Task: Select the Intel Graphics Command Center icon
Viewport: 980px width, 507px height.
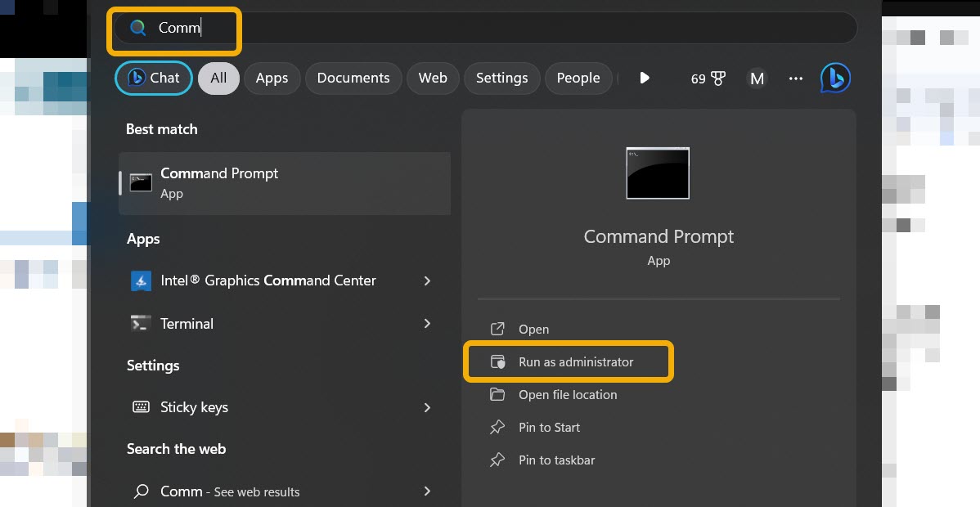Action: 141,280
